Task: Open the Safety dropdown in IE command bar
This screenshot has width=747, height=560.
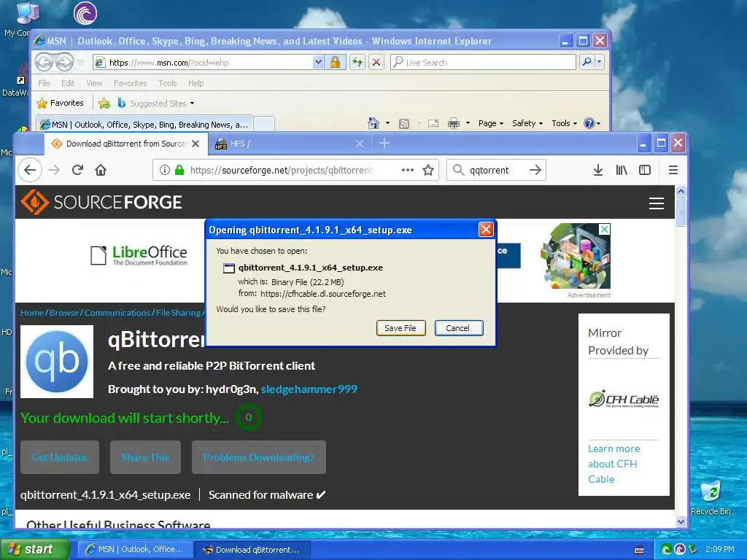Action: (527, 123)
